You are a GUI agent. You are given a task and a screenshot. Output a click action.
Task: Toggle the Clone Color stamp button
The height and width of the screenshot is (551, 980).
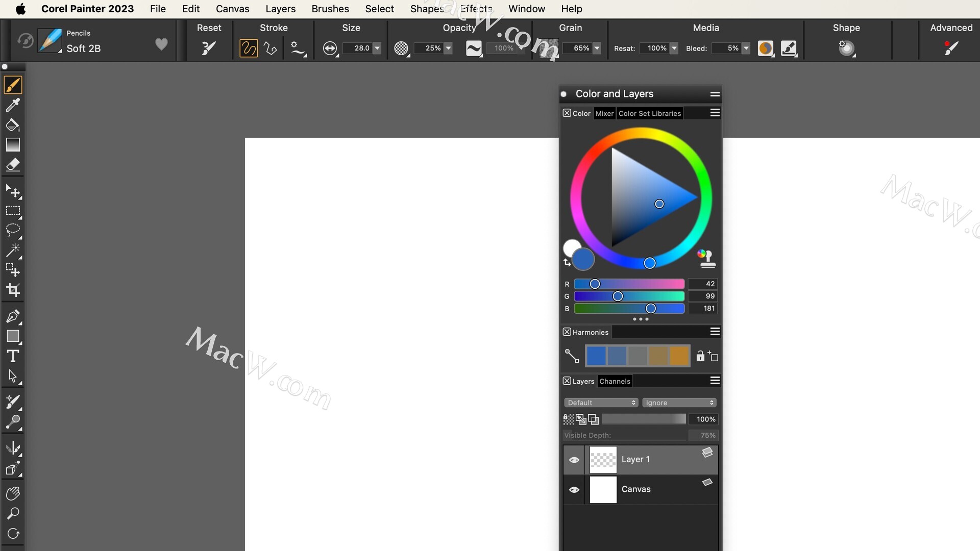click(706, 259)
